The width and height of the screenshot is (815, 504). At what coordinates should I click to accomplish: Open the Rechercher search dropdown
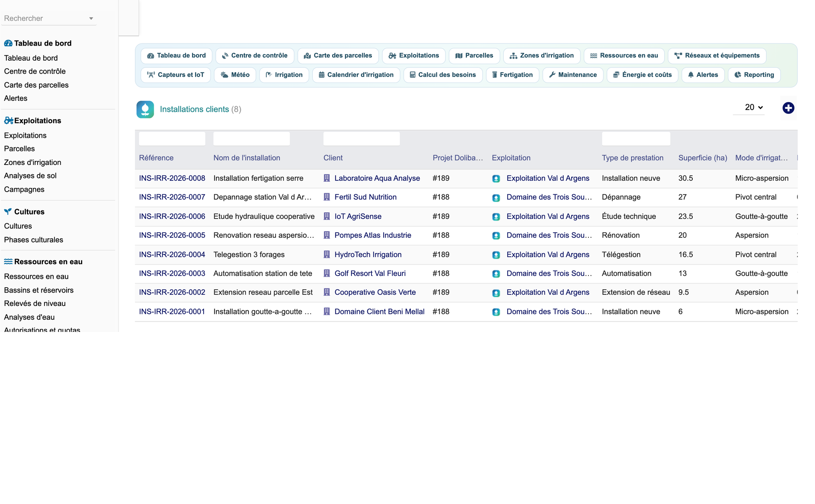point(49,18)
